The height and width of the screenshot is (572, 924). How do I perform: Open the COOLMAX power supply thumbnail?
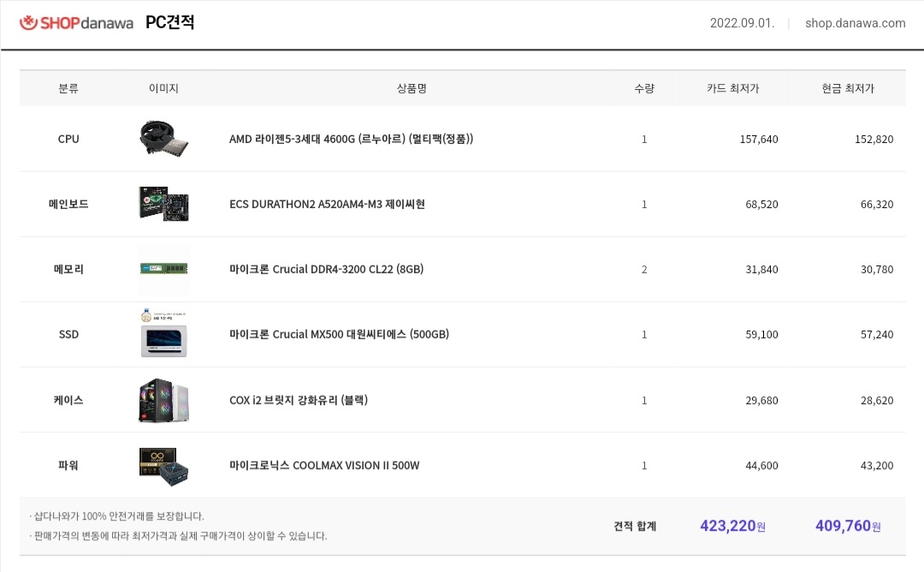(163, 466)
